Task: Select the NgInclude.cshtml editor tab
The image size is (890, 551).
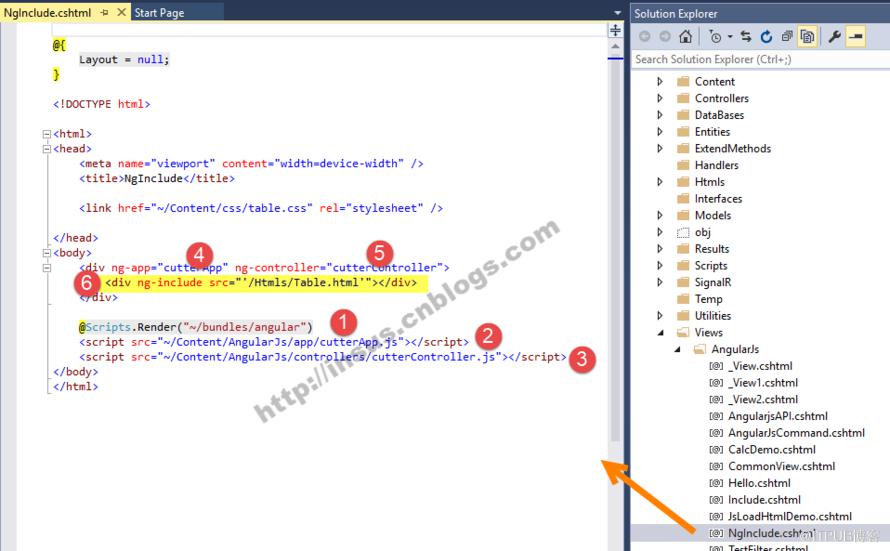Action: [x=48, y=12]
